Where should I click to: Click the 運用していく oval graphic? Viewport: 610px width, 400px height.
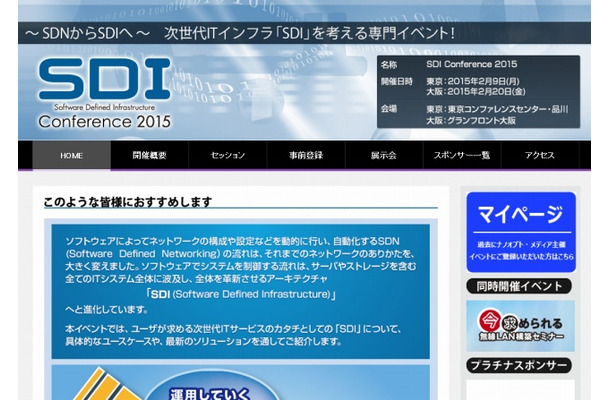(x=212, y=385)
